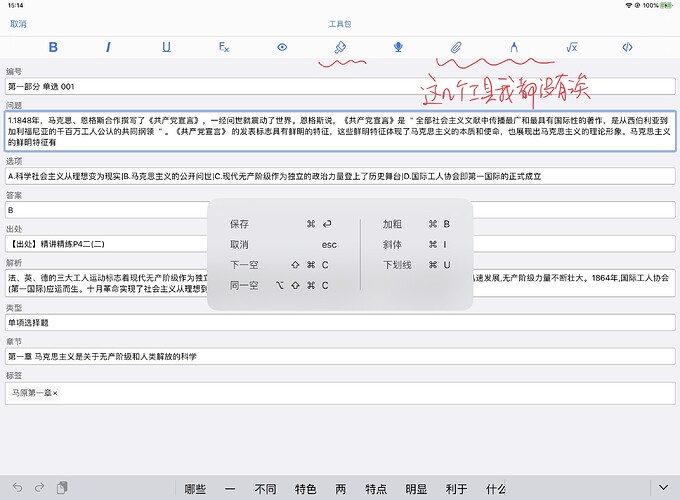The image size is (680, 500).
Task: Pick the suggestion 不同
Action: (265, 489)
